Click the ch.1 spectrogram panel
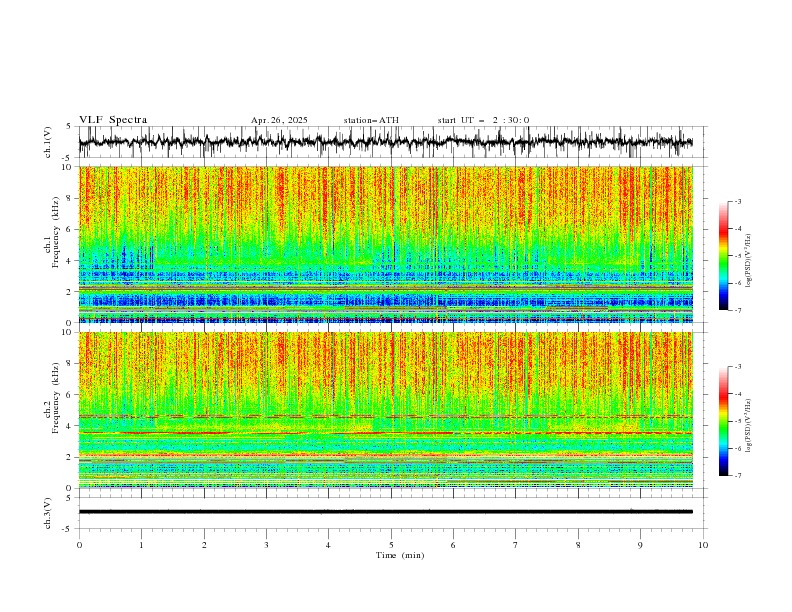Viewport: 792px width, 612px height. click(x=386, y=244)
